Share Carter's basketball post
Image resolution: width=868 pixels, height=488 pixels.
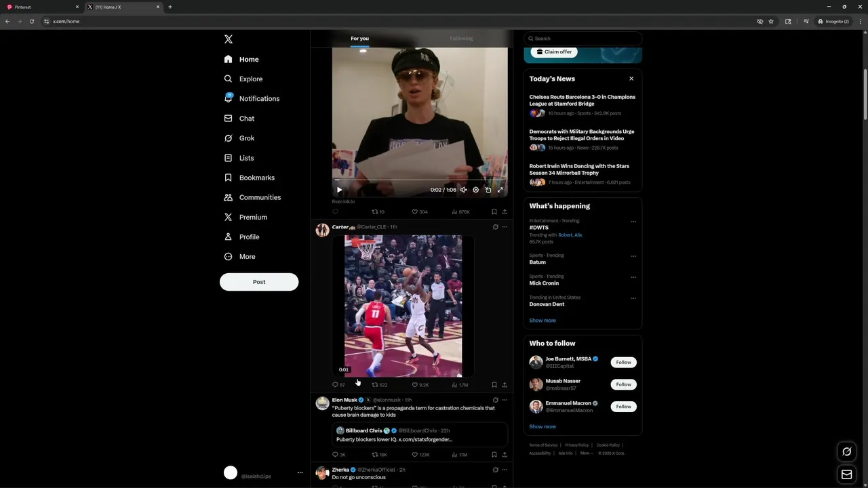[505, 384]
